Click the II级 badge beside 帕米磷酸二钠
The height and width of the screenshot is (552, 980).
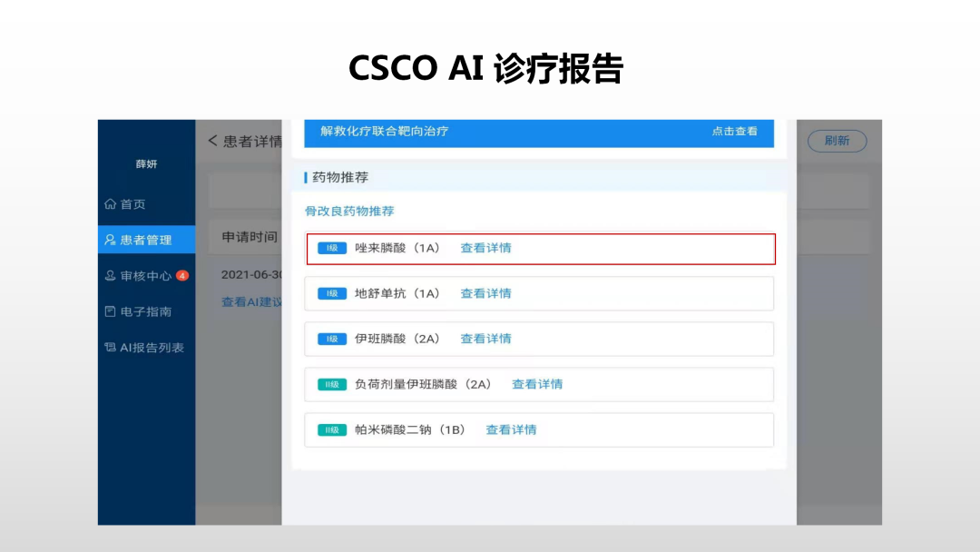click(x=332, y=430)
